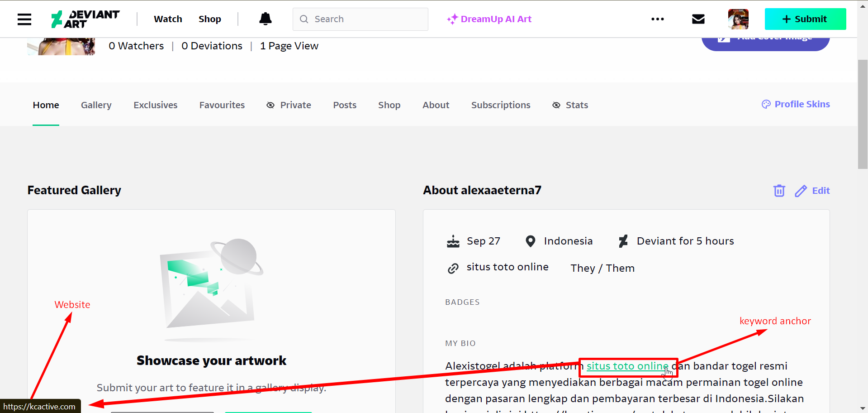Screen dimensions: 868x413
Task: Go to the Favourites tab
Action: coord(222,105)
